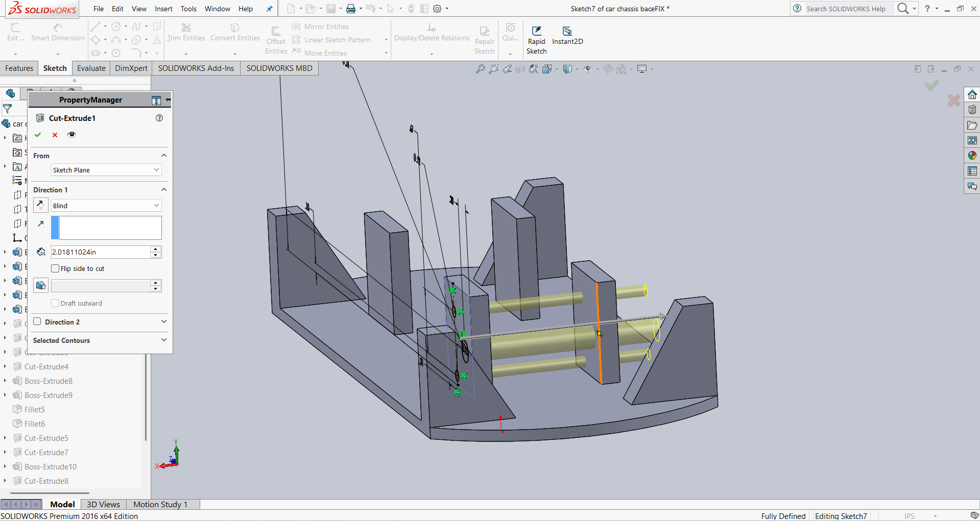Click the IPS unit system in status bar
980x521 pixels.
[910, 516]
